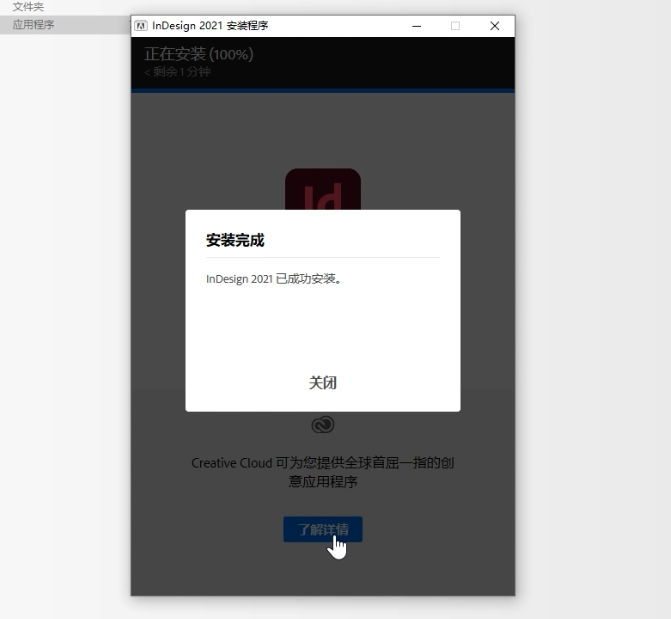The height and width of the screenshot is (619, 671).
Task: Minimize the InDesign 2021 installer window
Action: 416,26
